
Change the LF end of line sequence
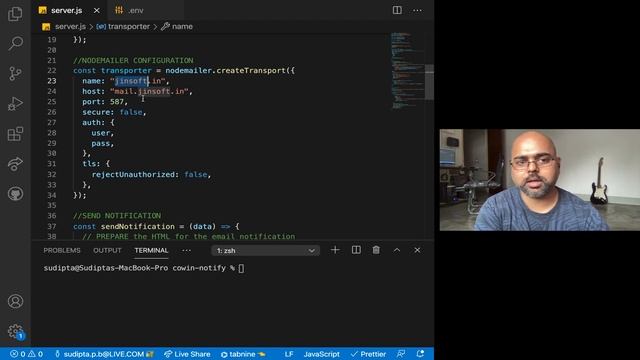pyautogui.click(x=289, y=354)
